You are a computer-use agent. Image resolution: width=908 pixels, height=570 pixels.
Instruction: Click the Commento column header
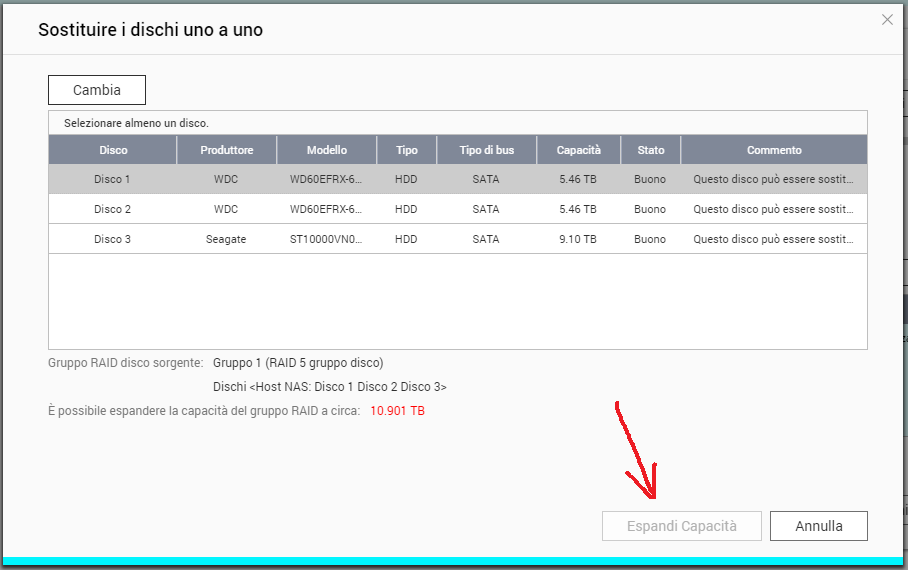tap(774, 150)
